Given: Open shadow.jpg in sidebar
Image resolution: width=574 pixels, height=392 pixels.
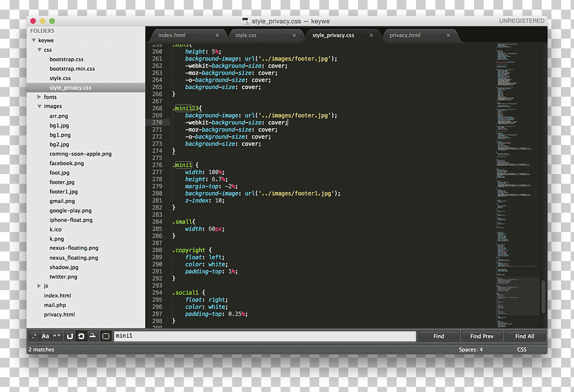Looking at the screenshot, I should (x=64, y=268).
